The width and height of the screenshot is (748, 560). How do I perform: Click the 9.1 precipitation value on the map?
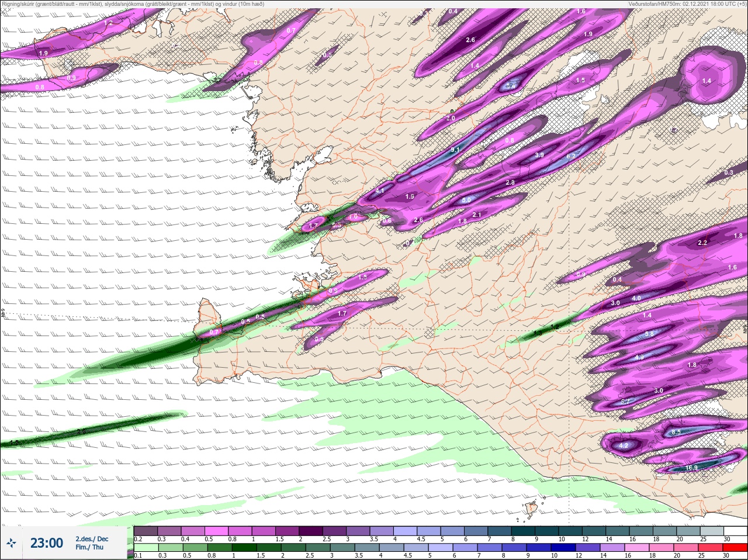456,150
